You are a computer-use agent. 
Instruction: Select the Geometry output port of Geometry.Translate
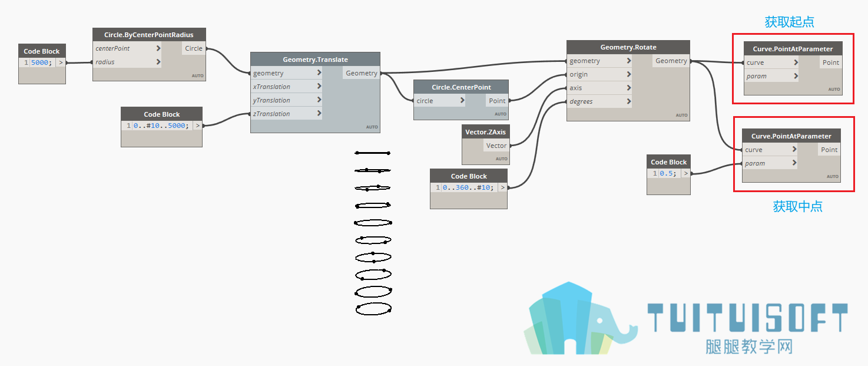362,73
